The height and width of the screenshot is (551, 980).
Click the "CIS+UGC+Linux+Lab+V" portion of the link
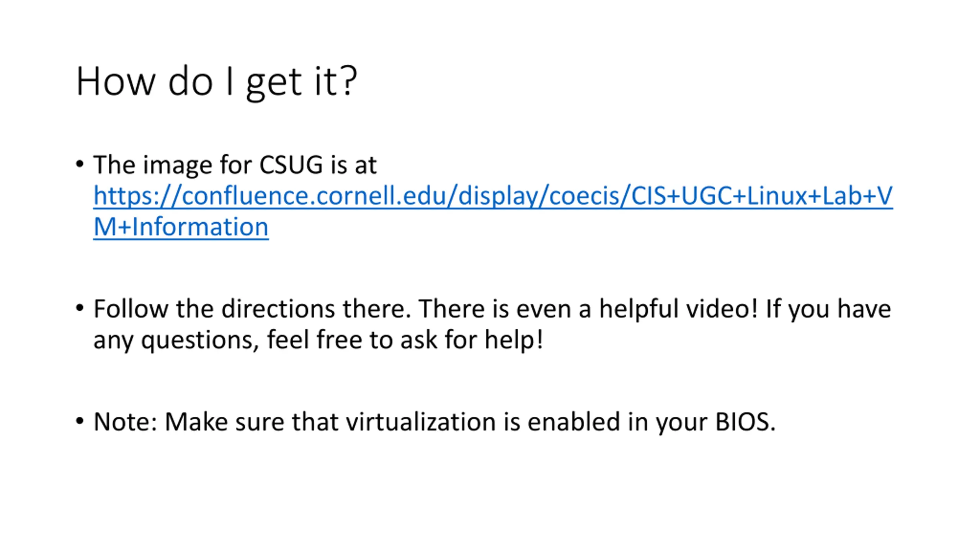(x=761, y=196)
